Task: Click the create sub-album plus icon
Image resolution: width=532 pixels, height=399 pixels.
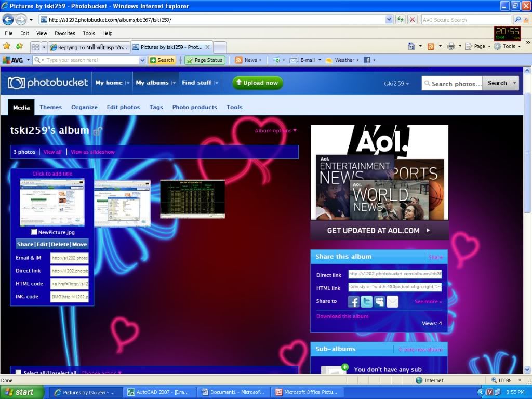Action: [x=345, y=367]
